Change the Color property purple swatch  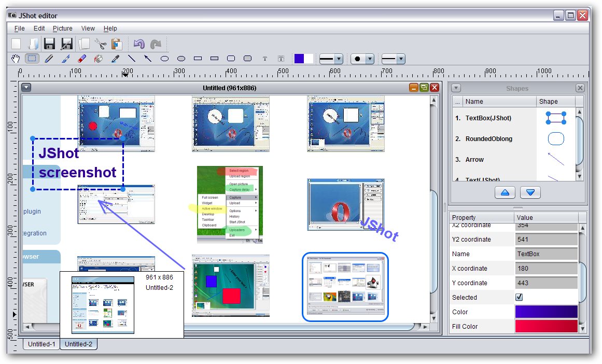tap(546, 312)
